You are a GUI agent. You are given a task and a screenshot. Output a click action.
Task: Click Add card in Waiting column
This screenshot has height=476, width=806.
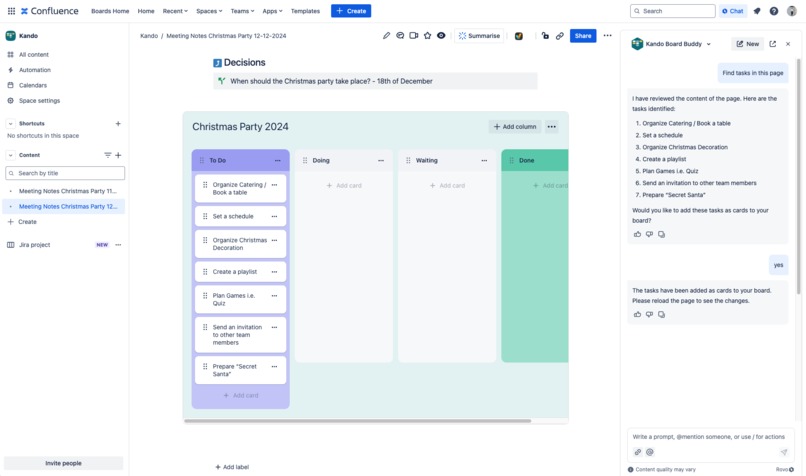(447, 186)
